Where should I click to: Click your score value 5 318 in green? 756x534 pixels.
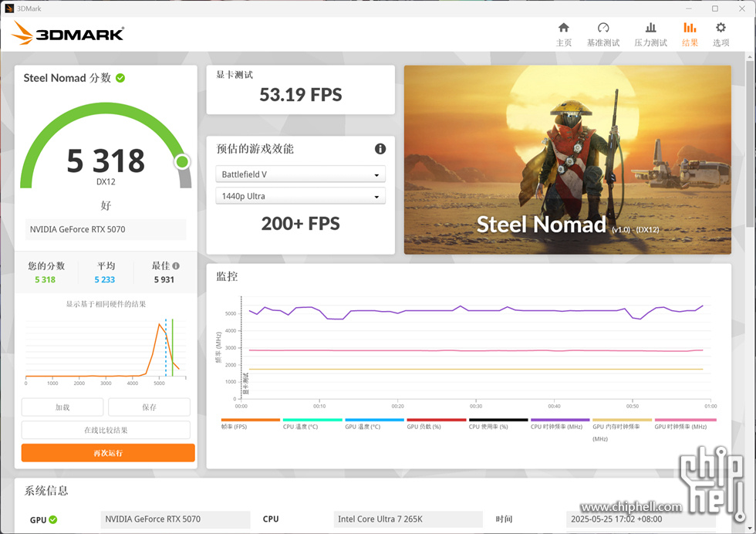(x=45, y=280)
